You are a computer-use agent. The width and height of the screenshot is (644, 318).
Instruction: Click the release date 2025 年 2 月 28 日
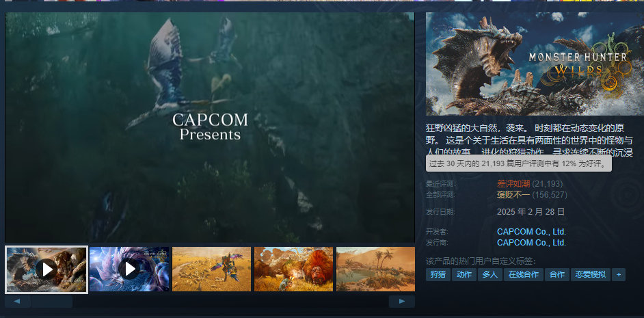click(531, 212)
